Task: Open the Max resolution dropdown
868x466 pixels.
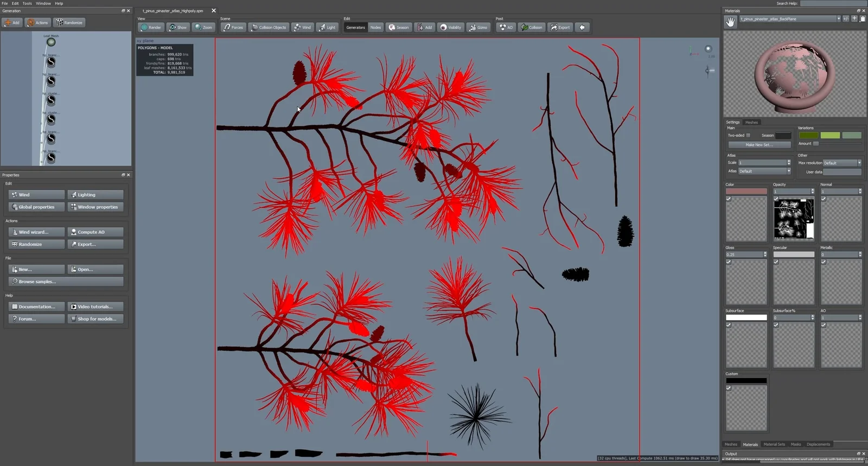Action: 842,163
